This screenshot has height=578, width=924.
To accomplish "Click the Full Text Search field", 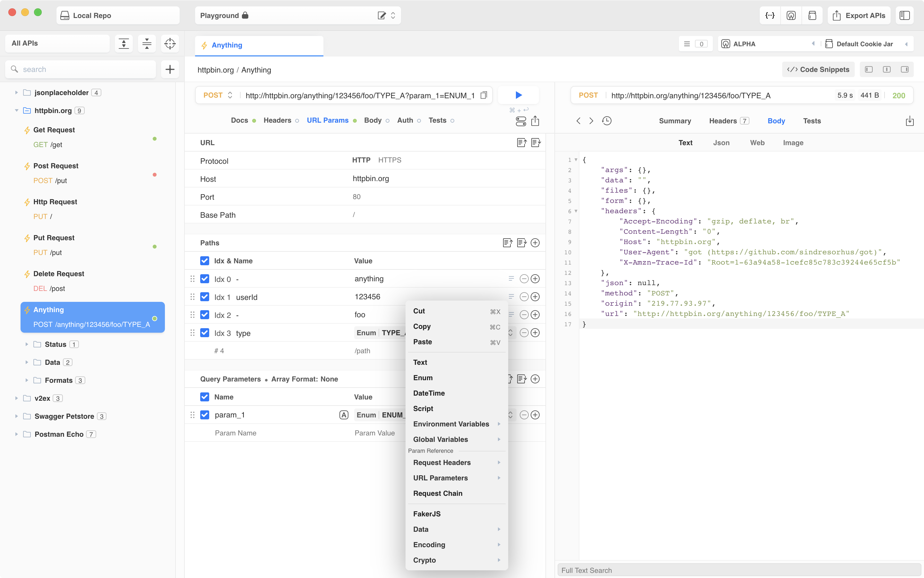I will pyautogui.click(x=739, y=570).
